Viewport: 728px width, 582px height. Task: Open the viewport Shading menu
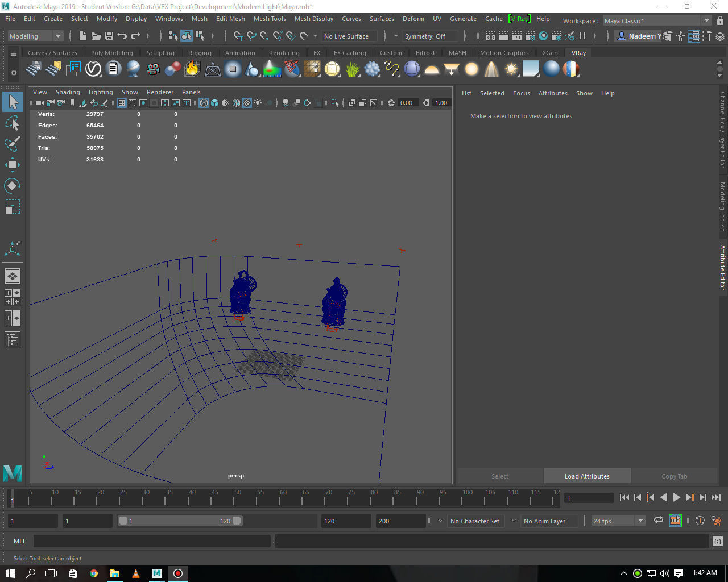click(x=68, y=92)
